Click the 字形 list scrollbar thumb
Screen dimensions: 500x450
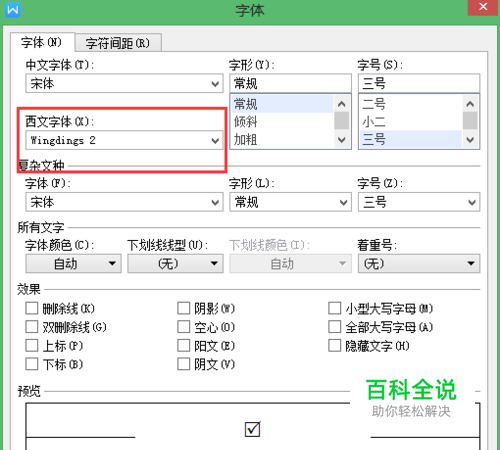point(341,120)
